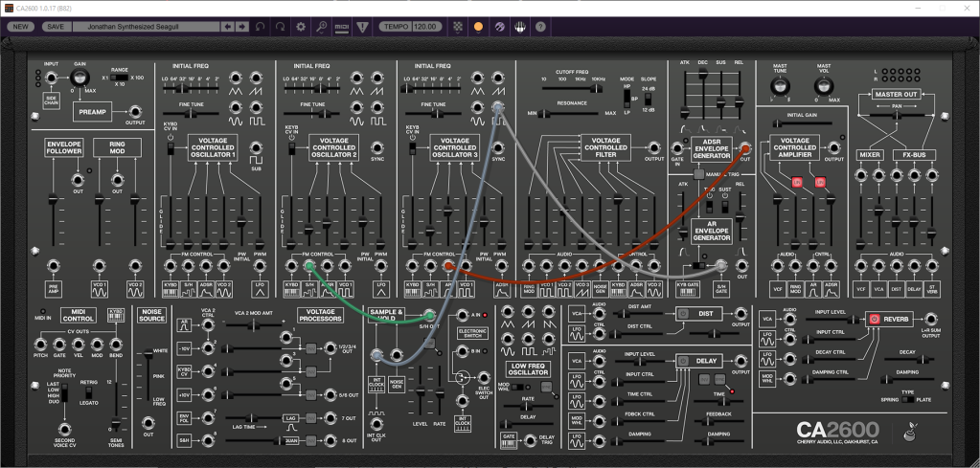Click the undo arrow in the toolbar
The image size is (980, 468).
click(261, 27)
